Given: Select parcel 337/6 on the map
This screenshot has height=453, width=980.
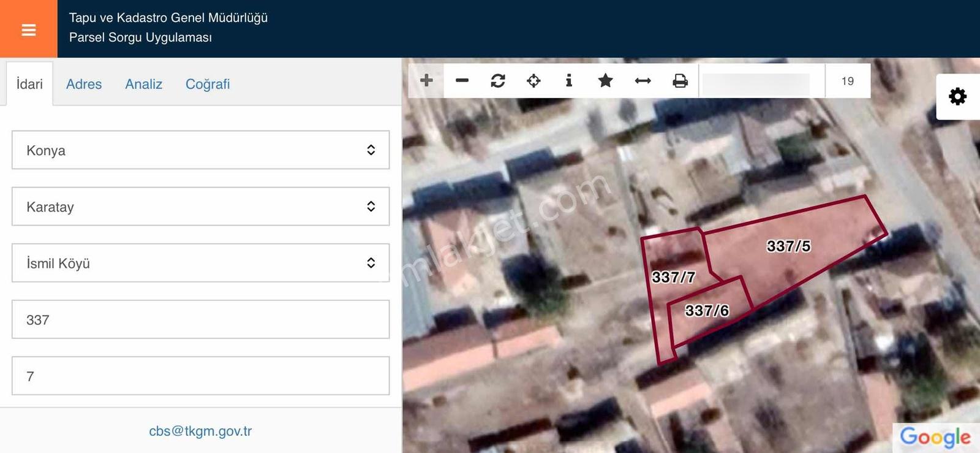Looking at the screenshot, I should pyautogui.click(x=707, y=311).
